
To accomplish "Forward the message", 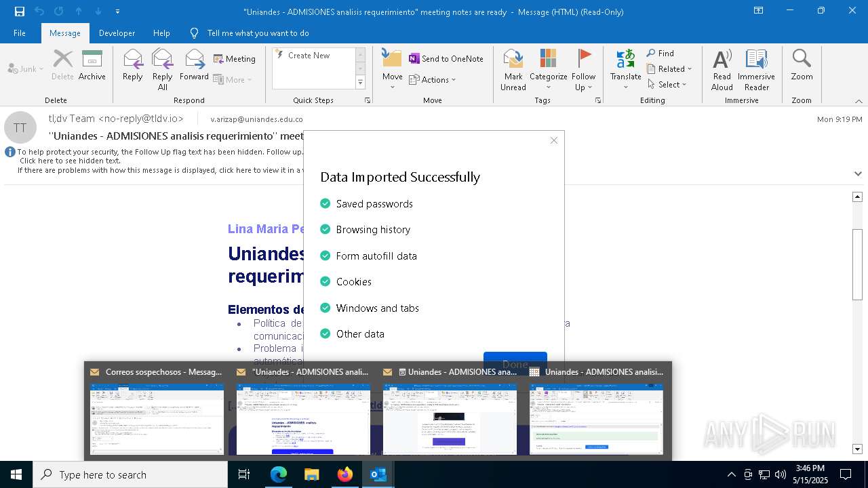I will pyautogui.click(x=195, y=65).
